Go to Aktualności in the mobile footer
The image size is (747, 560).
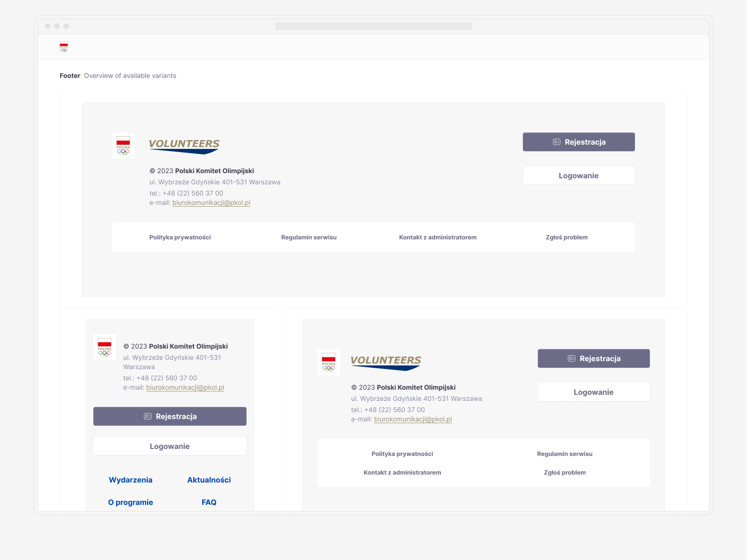[x=209, y=480]
